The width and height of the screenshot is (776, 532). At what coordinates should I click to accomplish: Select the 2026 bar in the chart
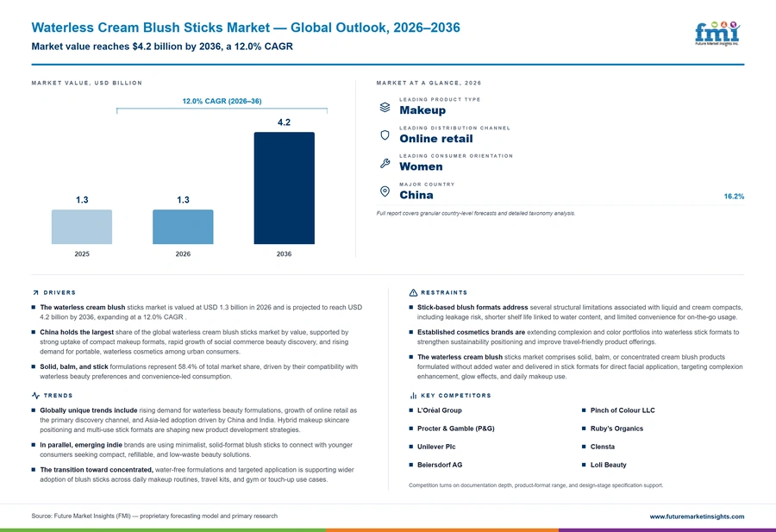[183, 227]
